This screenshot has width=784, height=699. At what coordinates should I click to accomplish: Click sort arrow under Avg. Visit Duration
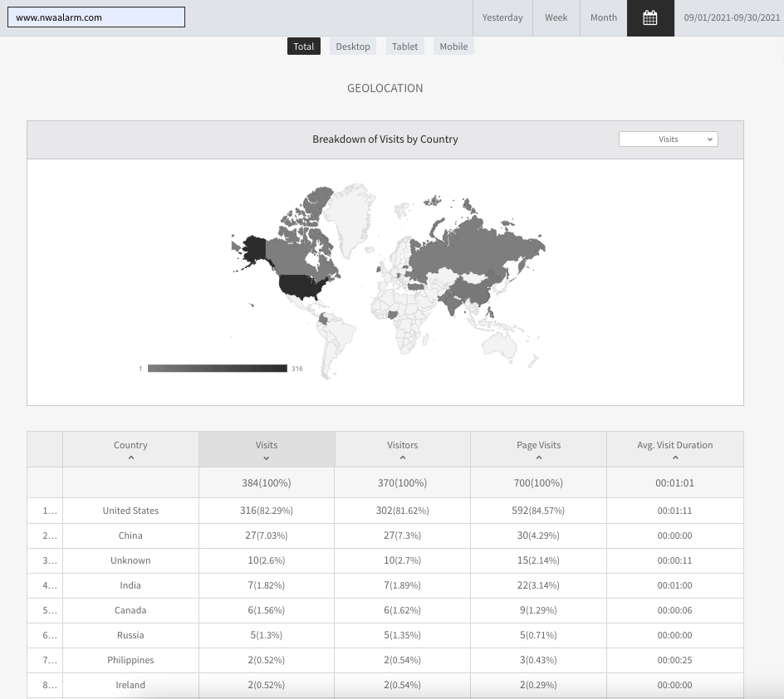674,458
